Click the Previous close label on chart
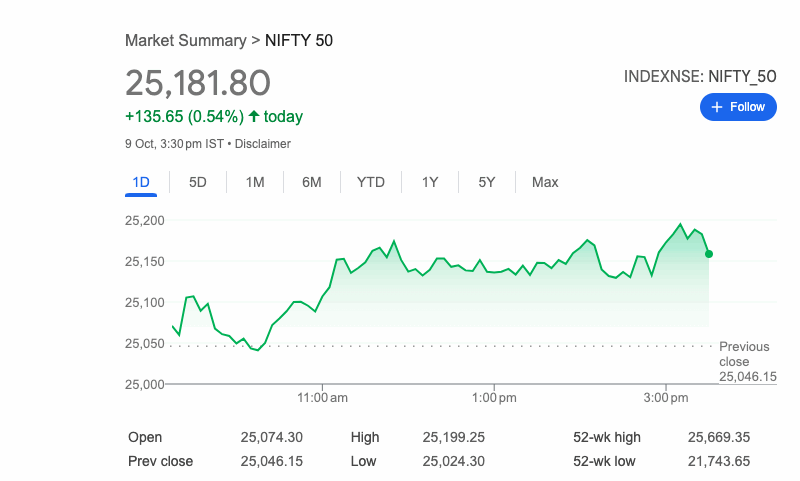The image size is (800, 481). (744, 354)
